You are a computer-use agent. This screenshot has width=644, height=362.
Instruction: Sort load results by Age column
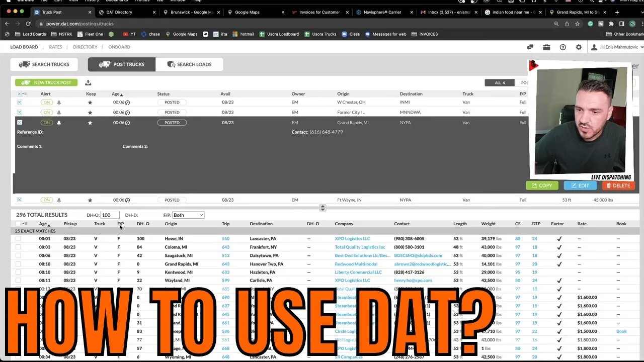click(45, 224)
